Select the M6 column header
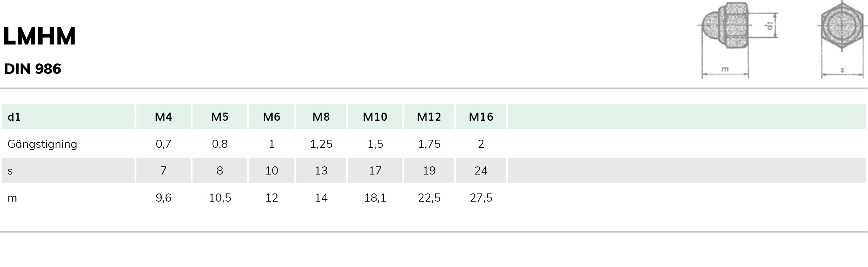The width and height of the screenshot is (868, 267). tap(271, 116)
